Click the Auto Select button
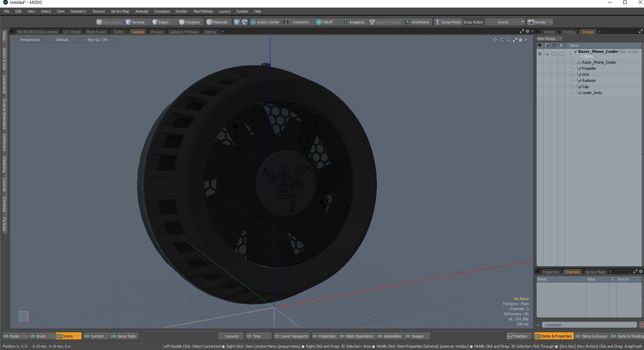Image resolution: width=644 pixels, height=350 pixels. click(x=109, y=22)
